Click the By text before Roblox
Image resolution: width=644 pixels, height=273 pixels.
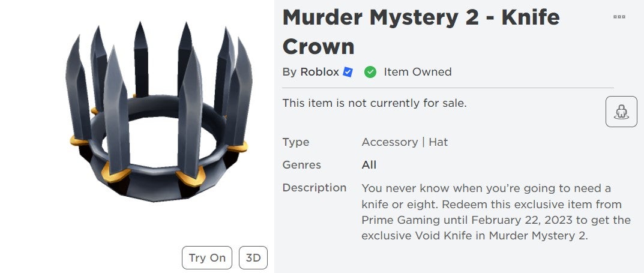[x=289, y=72]
